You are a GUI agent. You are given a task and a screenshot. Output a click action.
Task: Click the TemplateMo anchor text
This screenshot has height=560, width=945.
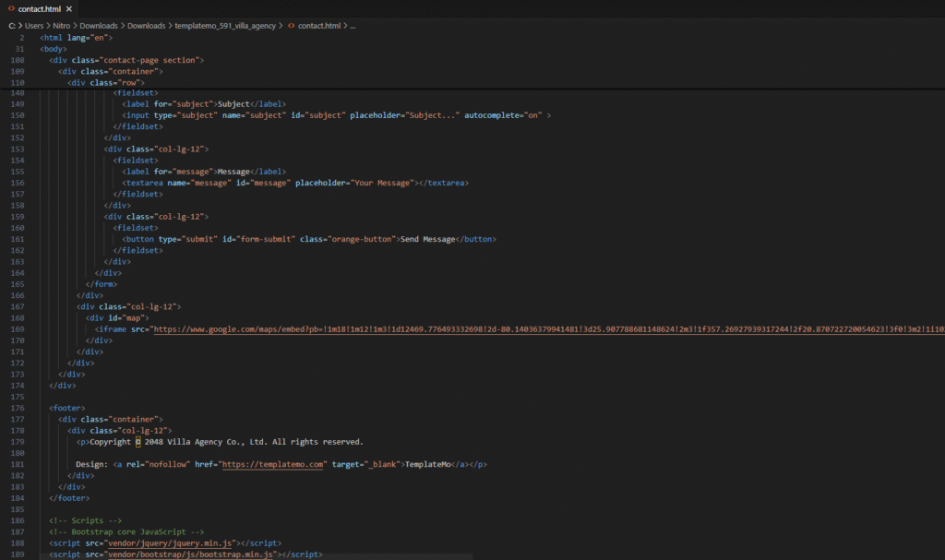(428, 464)
